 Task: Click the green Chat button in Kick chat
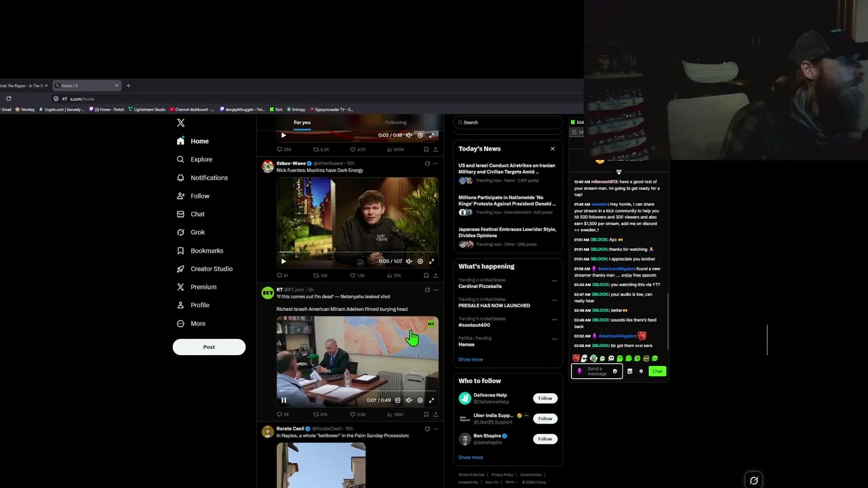point(657,371)
